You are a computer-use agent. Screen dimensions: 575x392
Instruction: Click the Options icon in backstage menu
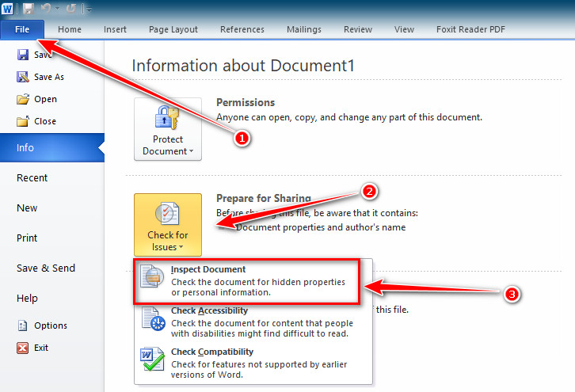[x=22, y=325]
